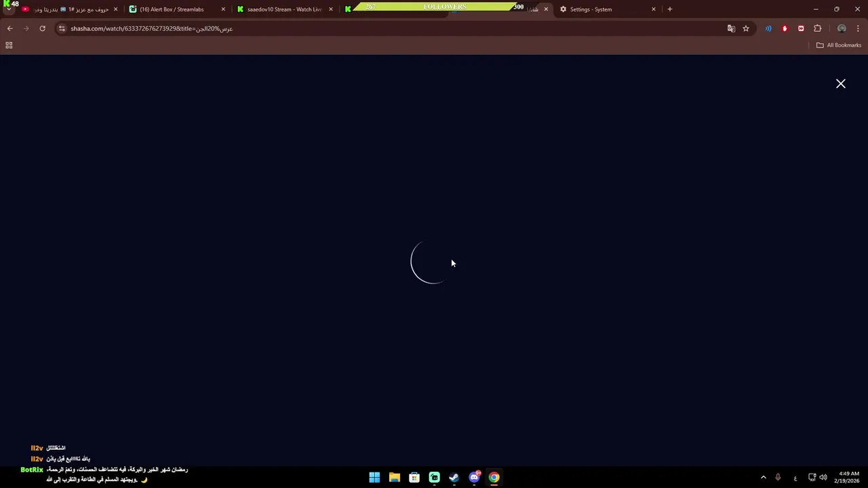Open a new browser tab
The height and width of the screenshot is (488, 868).
pos(670,9)
